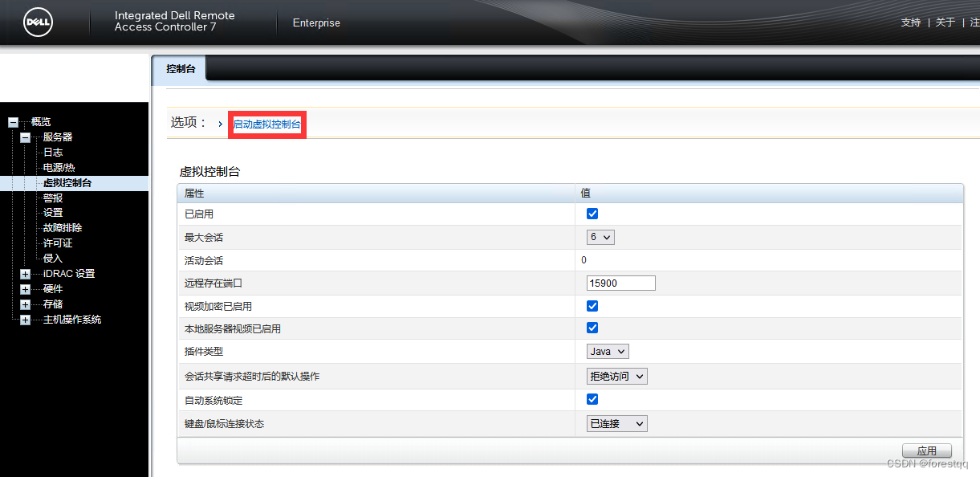Collapse the 概览 tree node

[x=13, y=122]
